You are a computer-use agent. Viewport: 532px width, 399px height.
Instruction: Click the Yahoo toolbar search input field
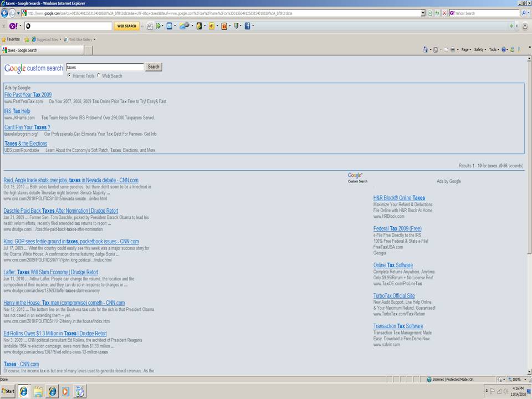[68, 26]
